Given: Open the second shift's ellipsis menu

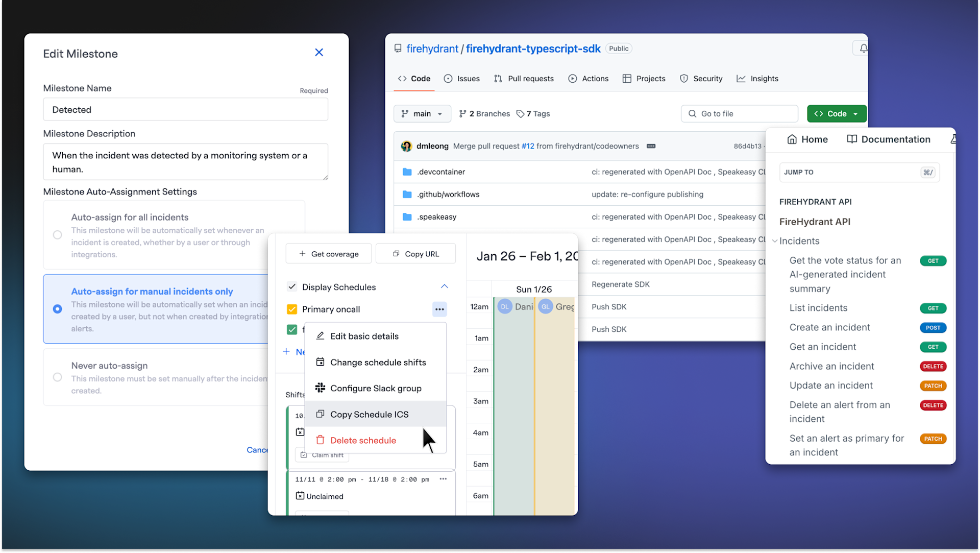Looking at the screenshot, I should 443,479.
